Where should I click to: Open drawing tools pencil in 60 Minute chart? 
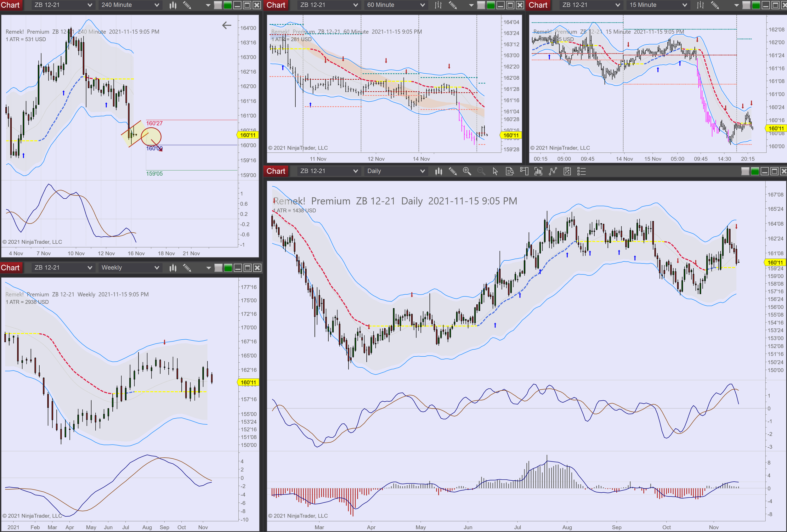click(453, 5)
